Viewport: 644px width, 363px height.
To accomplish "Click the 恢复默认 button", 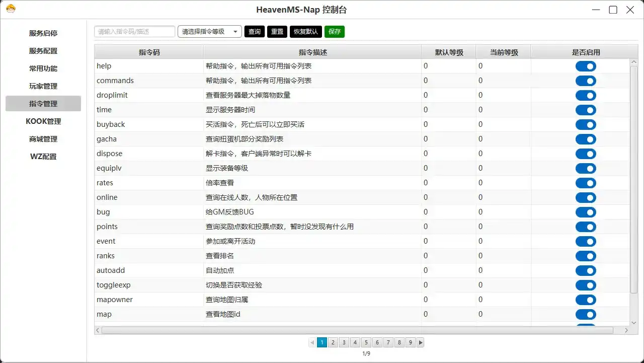I will pyautogui.click(x=305, y=32).
